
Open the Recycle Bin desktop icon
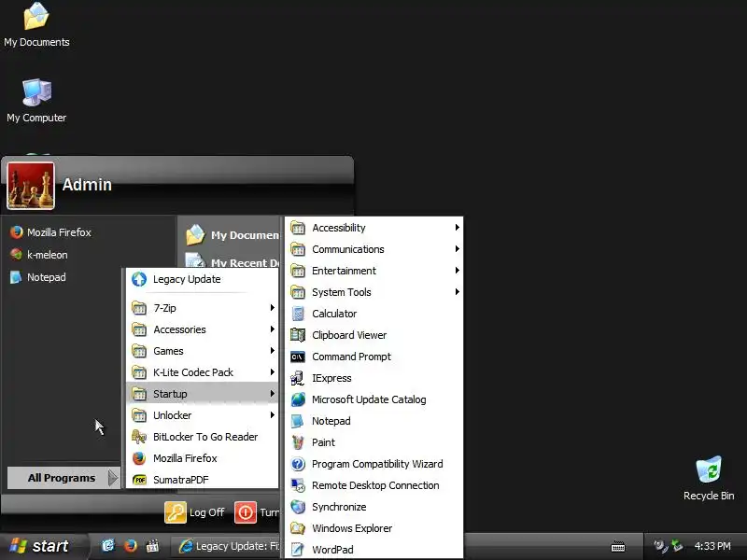[x=709, y=469]
